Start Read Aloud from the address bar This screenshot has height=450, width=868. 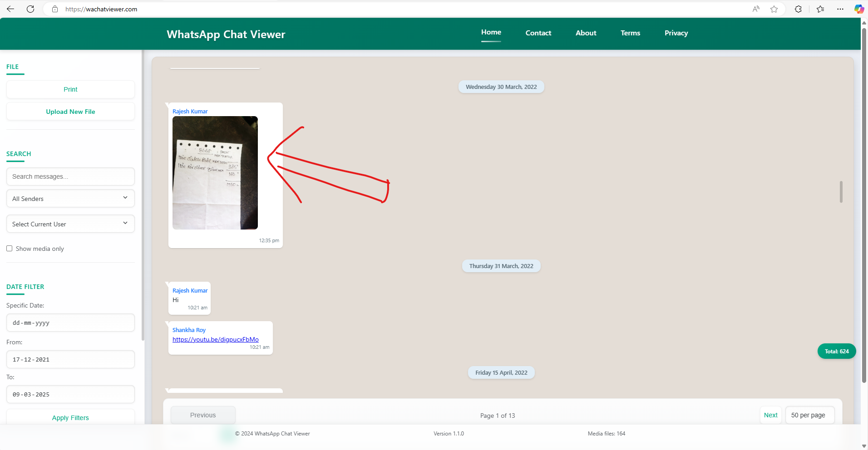(x=755, y=9)
